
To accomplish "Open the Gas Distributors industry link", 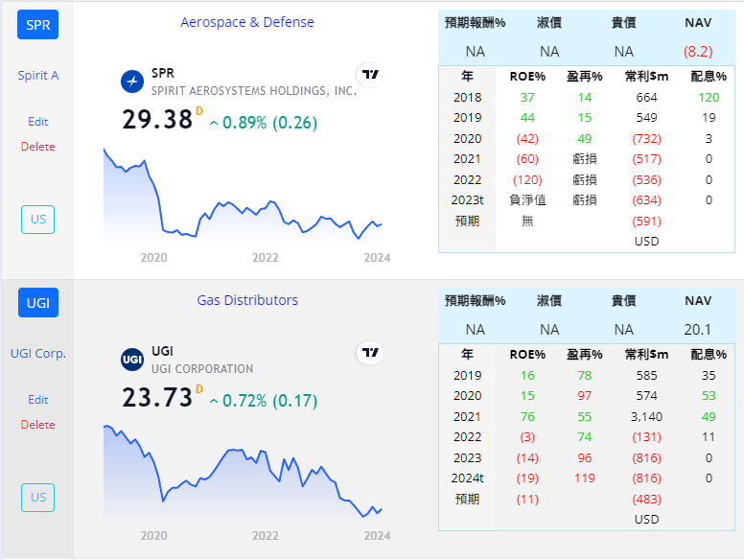I will [247, 300].
